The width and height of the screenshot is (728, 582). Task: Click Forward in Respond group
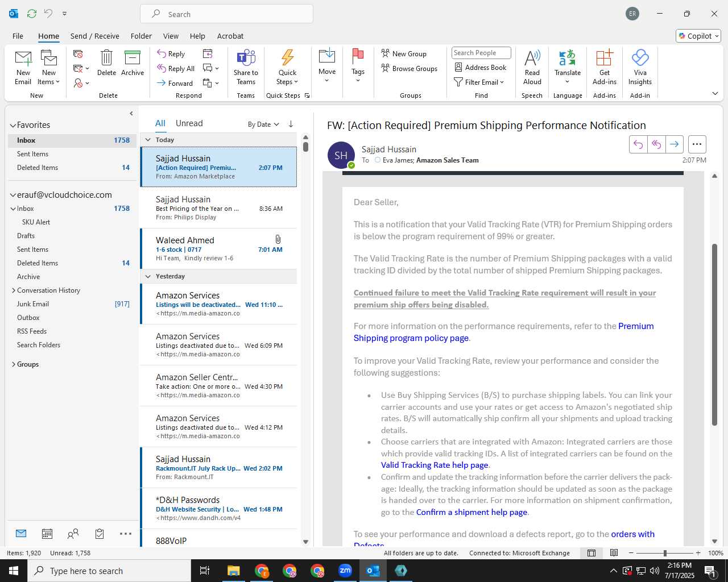175,83
